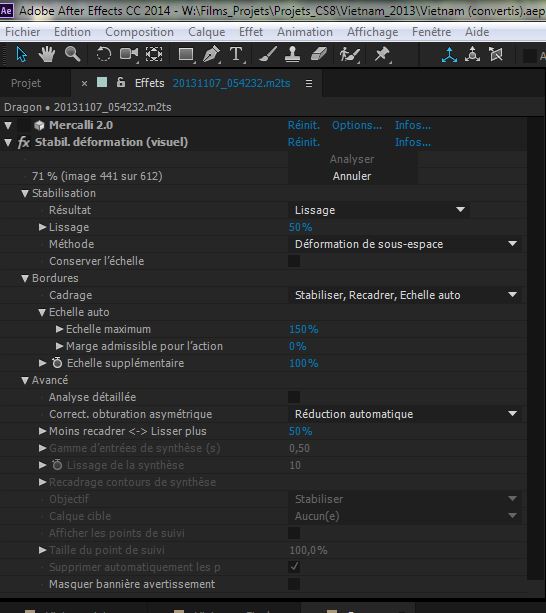Select the Pan Behind anchor point tool

coord(154,54)
